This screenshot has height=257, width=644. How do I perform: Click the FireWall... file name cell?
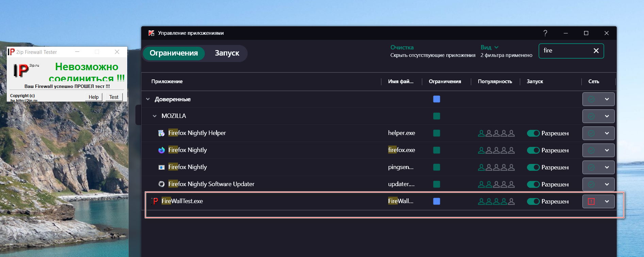[401, 201]
